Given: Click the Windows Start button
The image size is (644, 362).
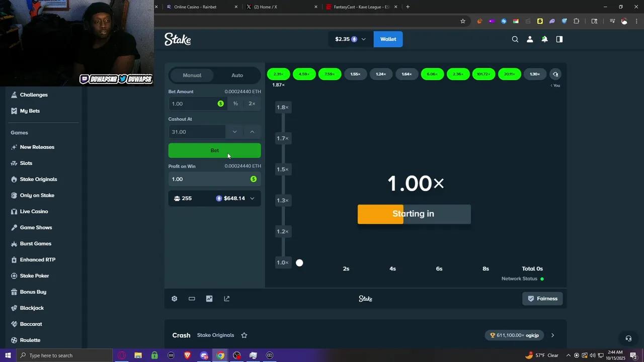Looking at the screenshot, I should 8,355.
